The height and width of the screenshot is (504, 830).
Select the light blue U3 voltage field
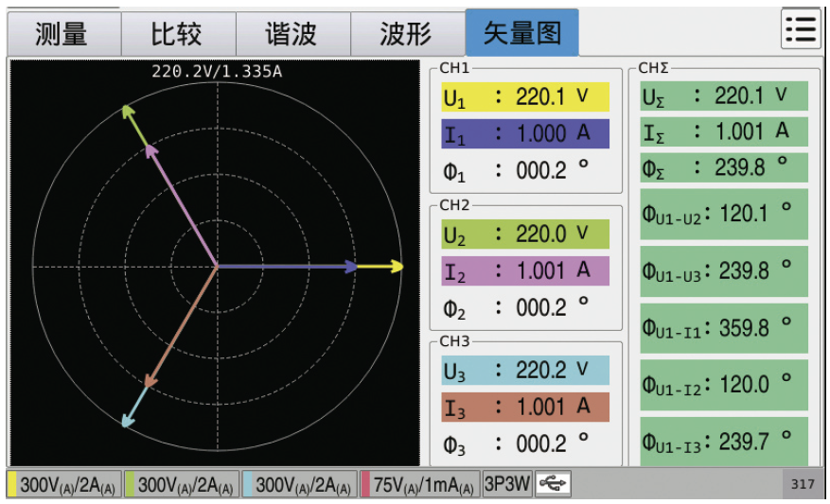coord(524,370)
